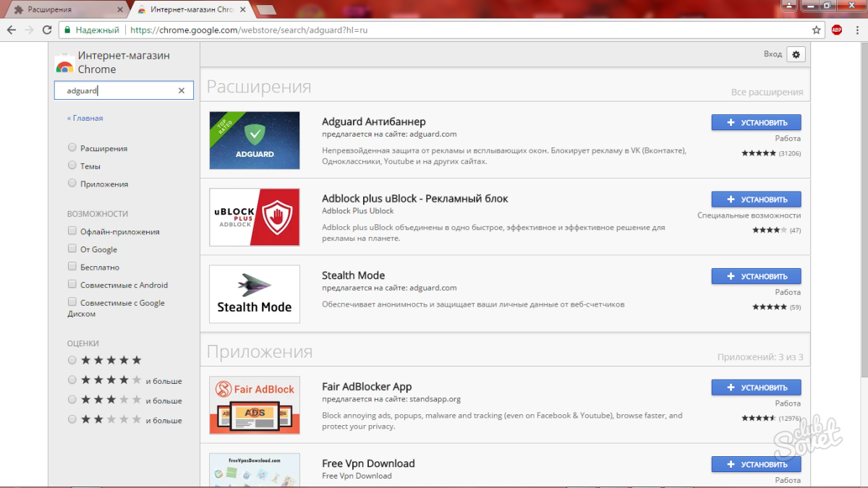Open the Adguard Антибаннер thumbnail
The image size is (868, 488).
(x=255, y=140)
